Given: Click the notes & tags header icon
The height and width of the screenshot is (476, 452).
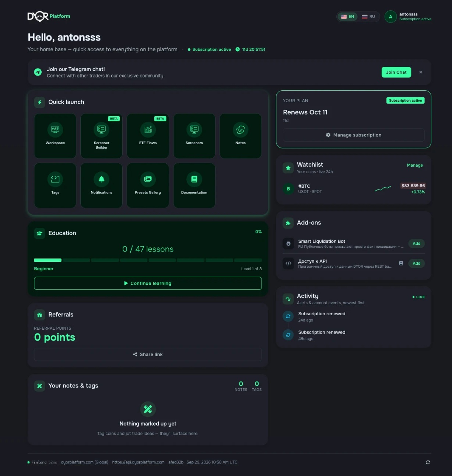Looking at the screenshot, I should coord(39,386).
